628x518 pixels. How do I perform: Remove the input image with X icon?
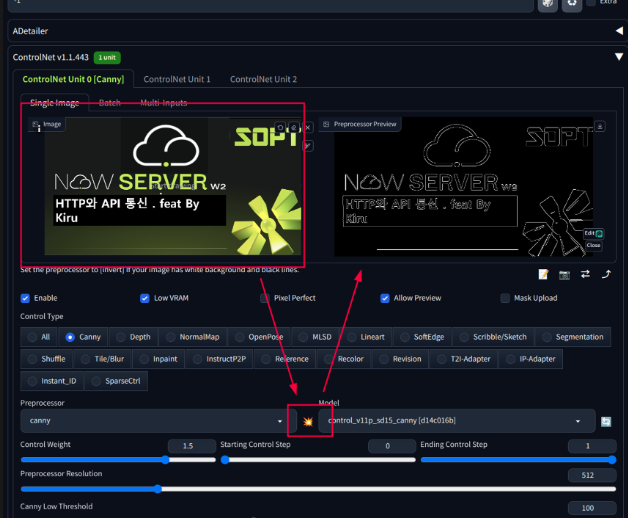(x=308, y=127)
